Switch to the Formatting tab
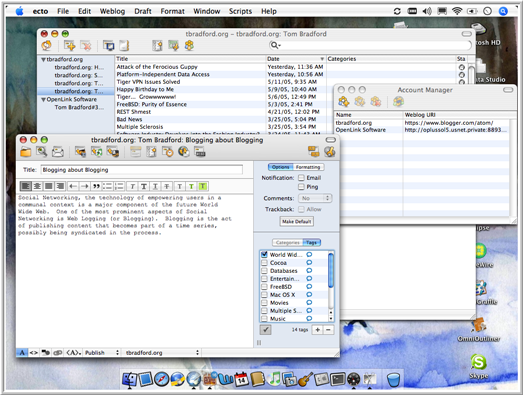523x395 pixels. coord(308,167)
